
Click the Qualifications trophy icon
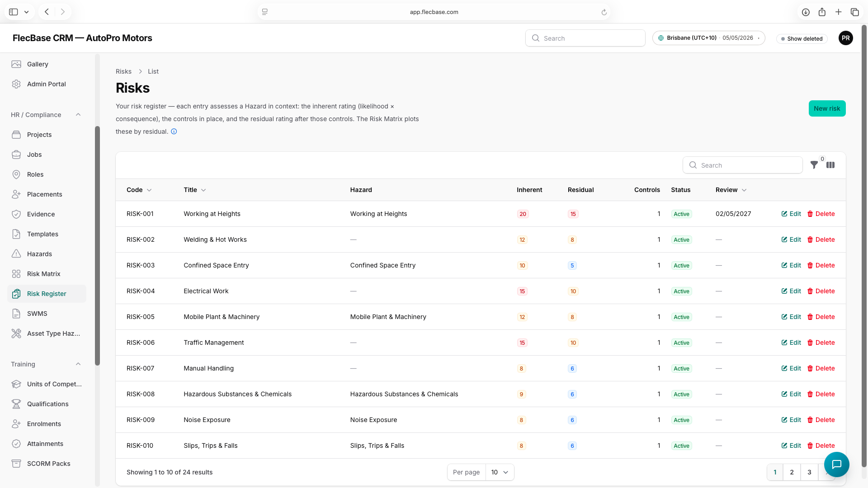click(16, 404)
